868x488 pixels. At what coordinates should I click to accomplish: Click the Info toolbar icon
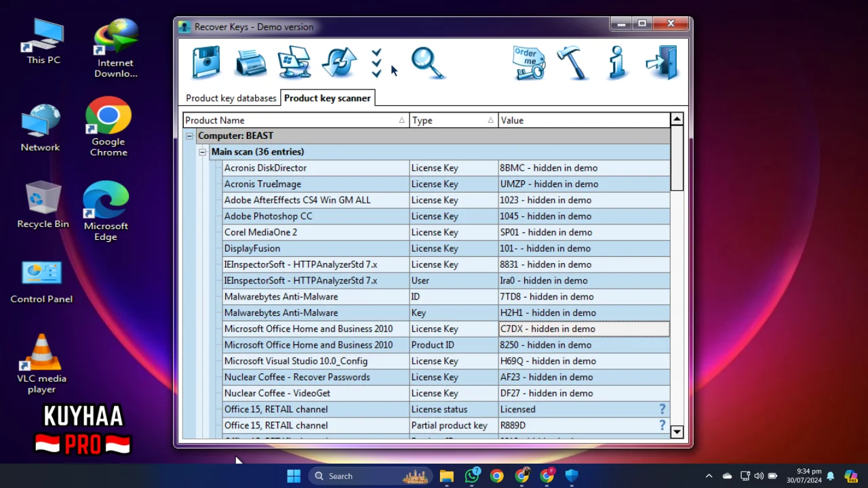(616, 63)
